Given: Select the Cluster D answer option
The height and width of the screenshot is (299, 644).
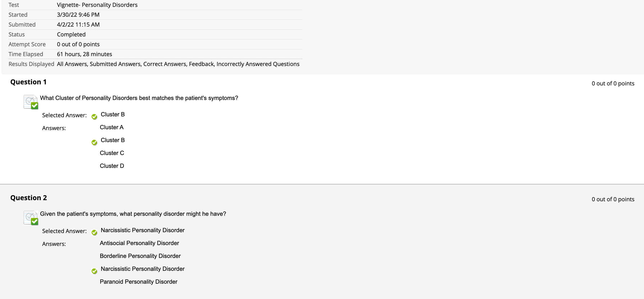Looking at the screenshot, I should click(112, 166).
